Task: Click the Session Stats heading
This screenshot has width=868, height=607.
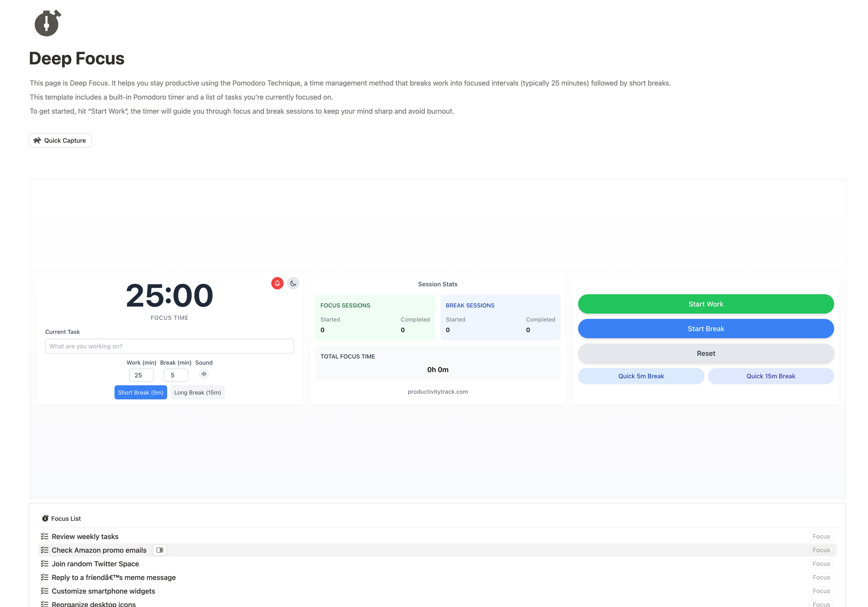Action: [437, 284]
